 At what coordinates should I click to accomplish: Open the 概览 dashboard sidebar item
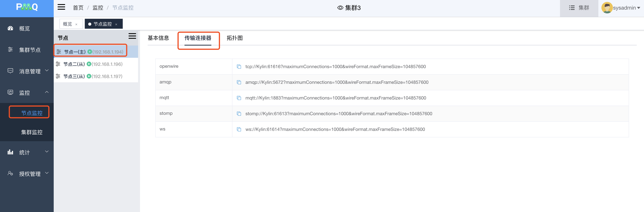click(24, 29)
